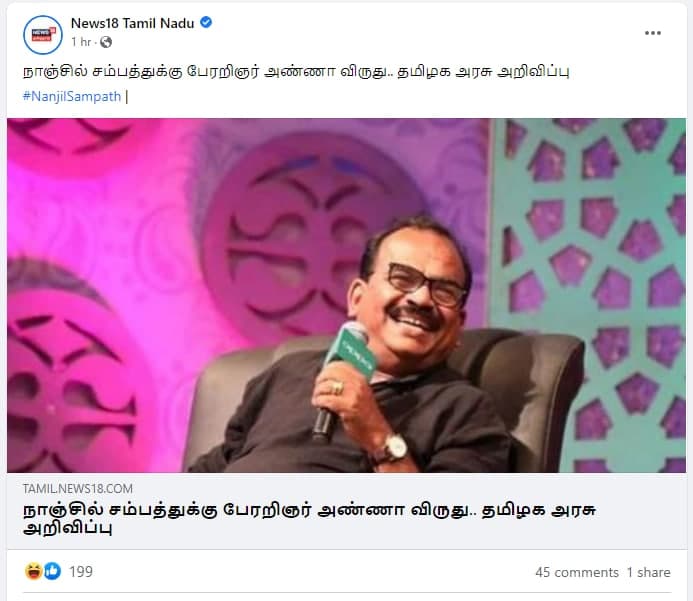View the 199 reactions count list
Viewport: 693px width, 601px height.
tap(81, 571)
